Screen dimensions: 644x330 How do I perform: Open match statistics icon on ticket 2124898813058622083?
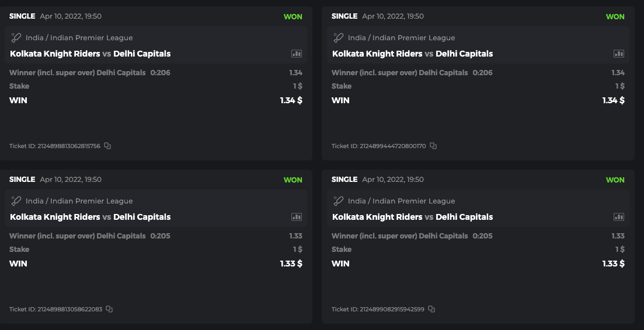297,217
